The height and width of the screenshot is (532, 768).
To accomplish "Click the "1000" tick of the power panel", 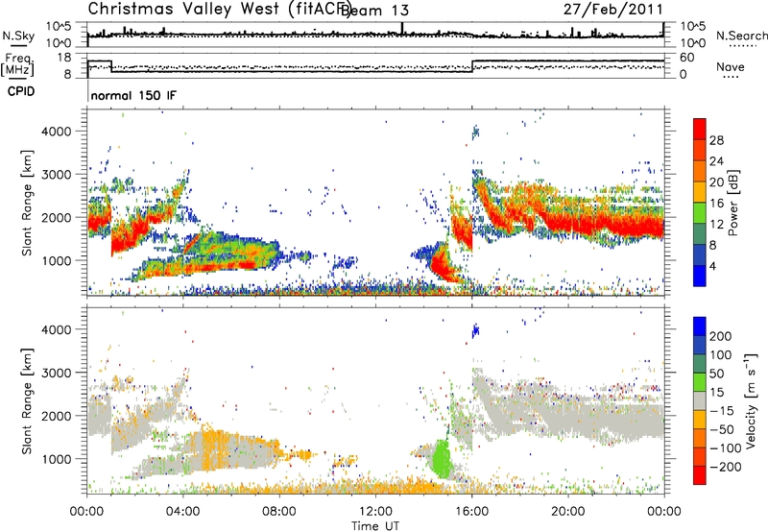I will pyautogui.click(x=56, y=260).
